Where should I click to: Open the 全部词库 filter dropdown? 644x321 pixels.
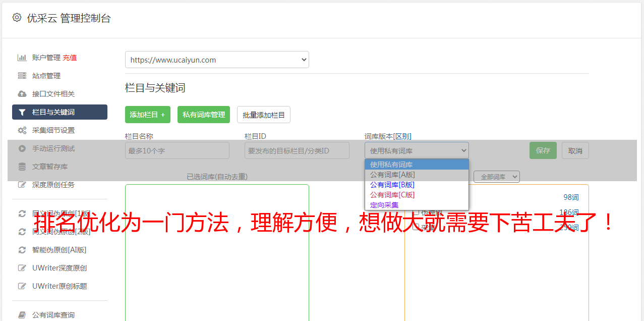coord(497,177)
